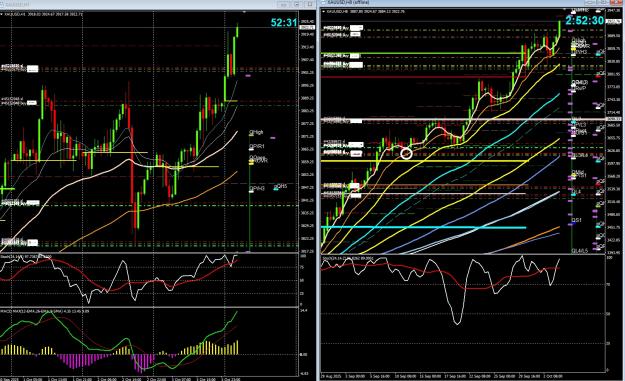Minimize the left XAUUSD chart window
Image resolution: width=625 pixels, height=381 pixels.
[x=284, y=4]
